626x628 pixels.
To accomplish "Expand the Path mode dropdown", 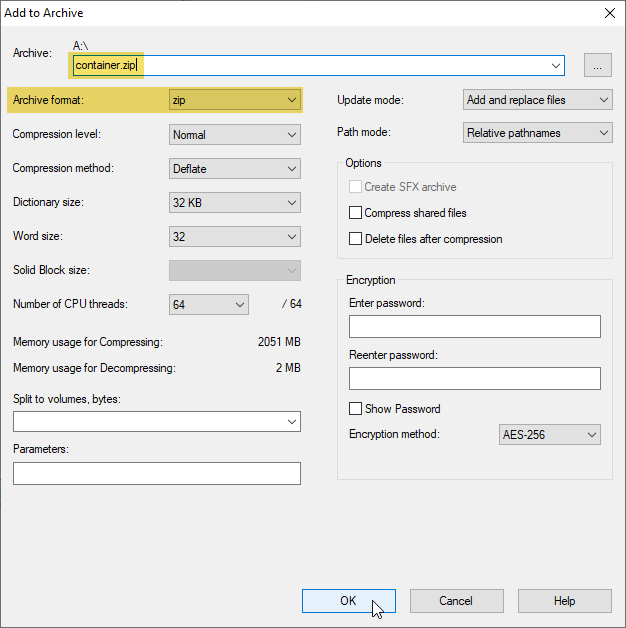I will (x=538, y=133).
